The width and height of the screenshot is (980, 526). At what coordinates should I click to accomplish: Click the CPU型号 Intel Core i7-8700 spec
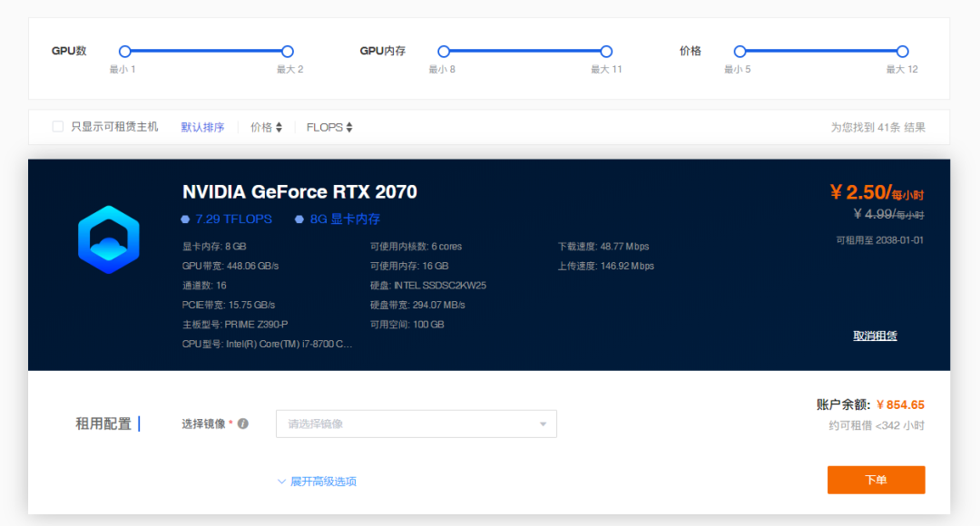(268, 345)
